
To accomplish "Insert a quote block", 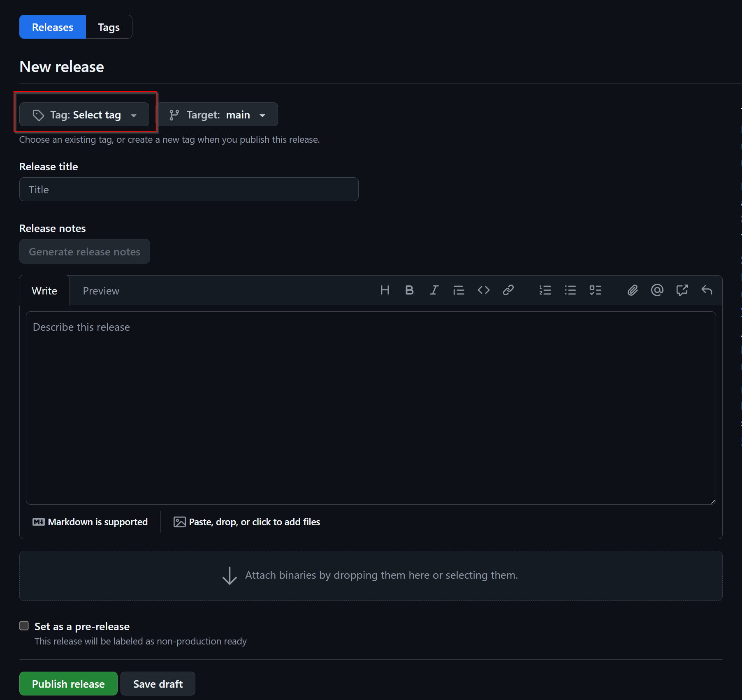I will point(459,290).
